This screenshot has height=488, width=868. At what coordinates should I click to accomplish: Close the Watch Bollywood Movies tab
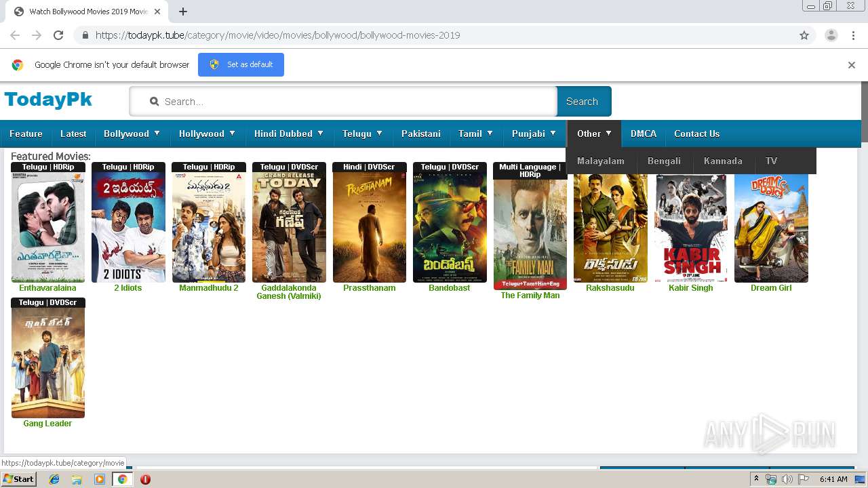157,12
